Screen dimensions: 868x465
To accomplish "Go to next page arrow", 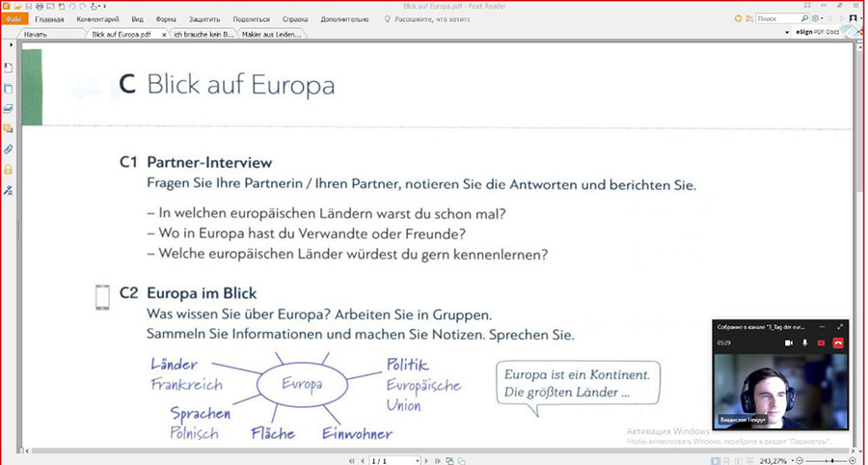I will pos(426,460).
